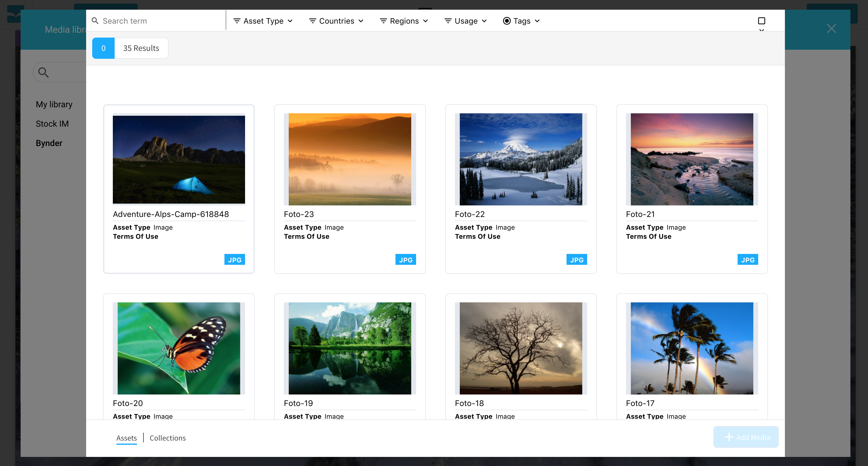The image size is (868, 466).
Task: Click the Media library sidebar search icon
Action: tap(43, 72)
